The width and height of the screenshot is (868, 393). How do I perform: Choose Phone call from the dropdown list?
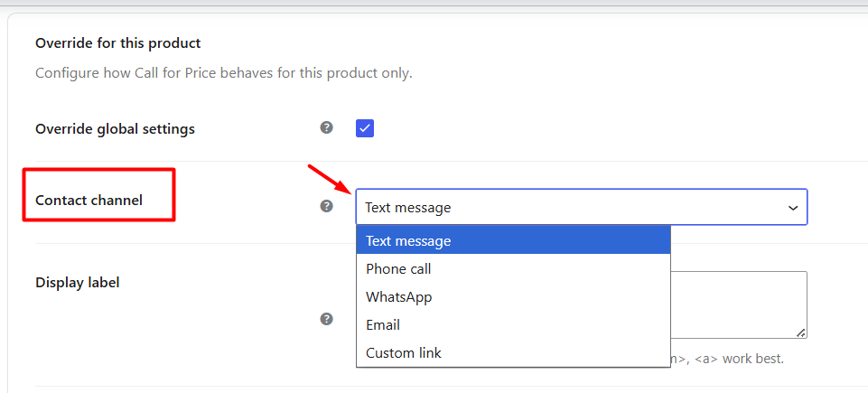(x=513, y=269)
